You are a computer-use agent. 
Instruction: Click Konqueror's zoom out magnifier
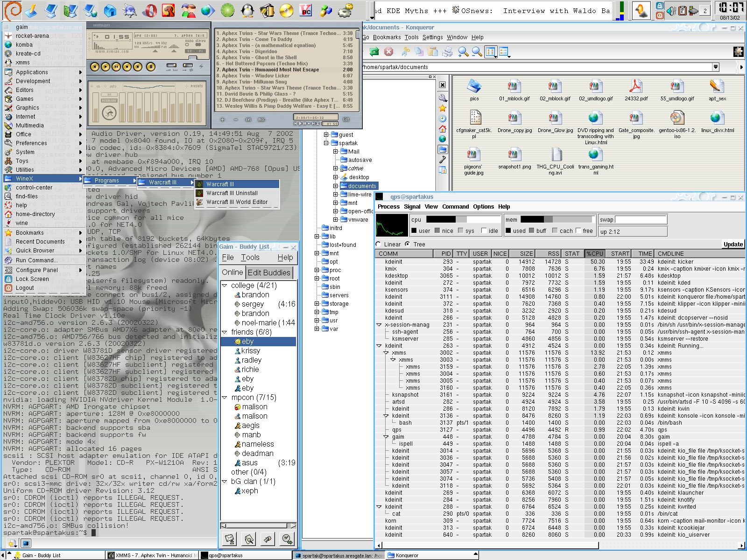477,52
